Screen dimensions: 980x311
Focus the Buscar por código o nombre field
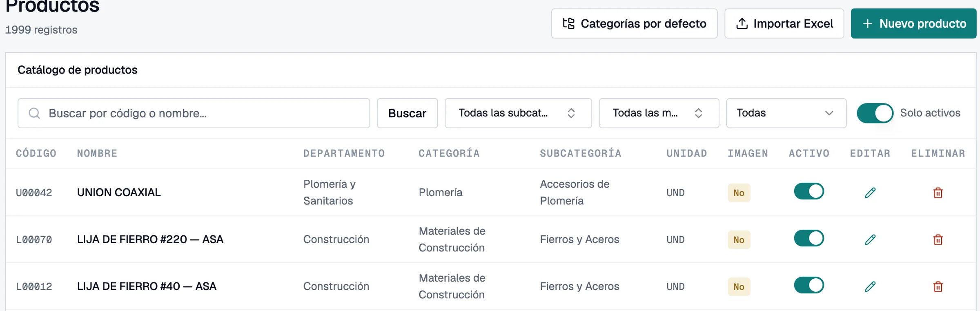point(194,113)
